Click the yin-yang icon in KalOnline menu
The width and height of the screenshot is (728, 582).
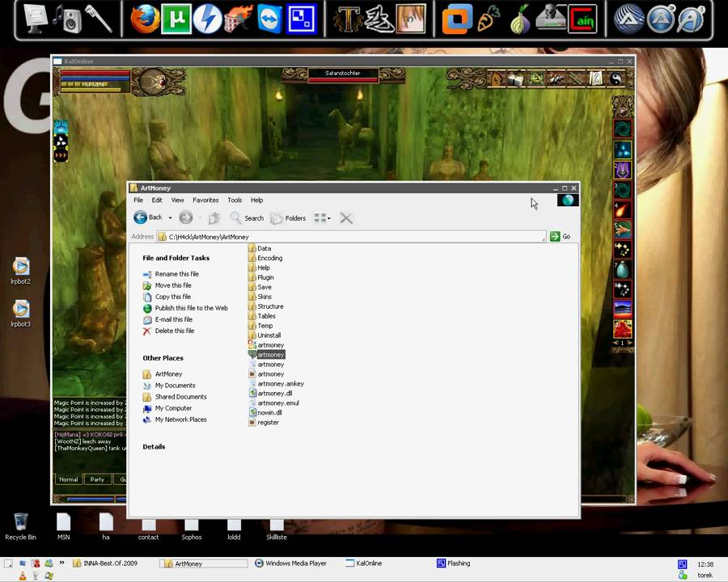(x=616, y=79)
